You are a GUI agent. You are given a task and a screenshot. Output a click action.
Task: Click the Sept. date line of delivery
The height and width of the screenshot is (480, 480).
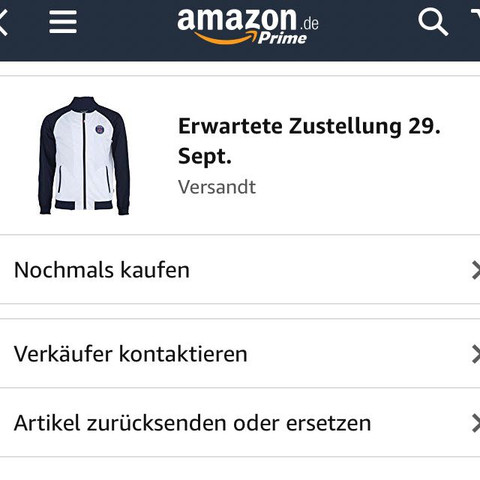(x=205, y=156)
